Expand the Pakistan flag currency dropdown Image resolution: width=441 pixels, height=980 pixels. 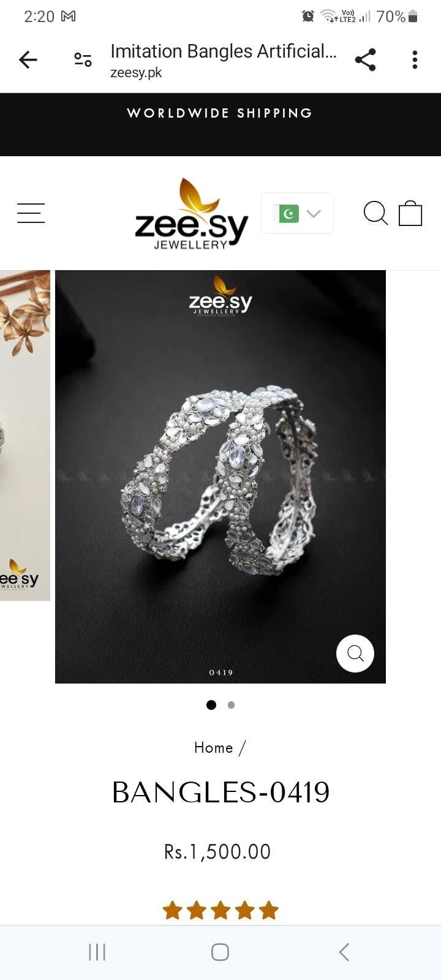click(x=297, y=213)
